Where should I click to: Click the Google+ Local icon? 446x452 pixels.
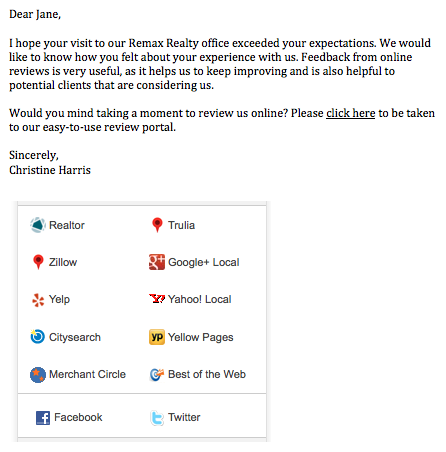tap(157, 262)
